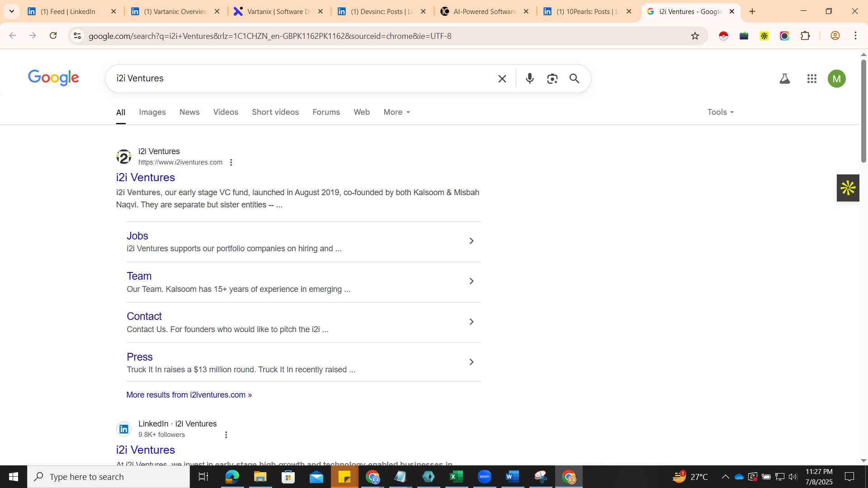The width and height of the screenshot is (868, 488).
Task: Click the Google logo
Action: pos(53,78)
